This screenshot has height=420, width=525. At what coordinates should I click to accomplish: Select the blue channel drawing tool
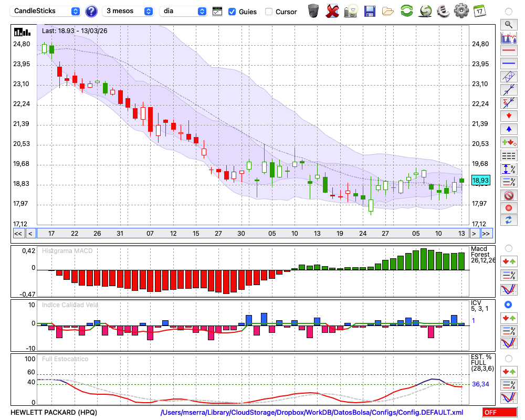(508, 77)
